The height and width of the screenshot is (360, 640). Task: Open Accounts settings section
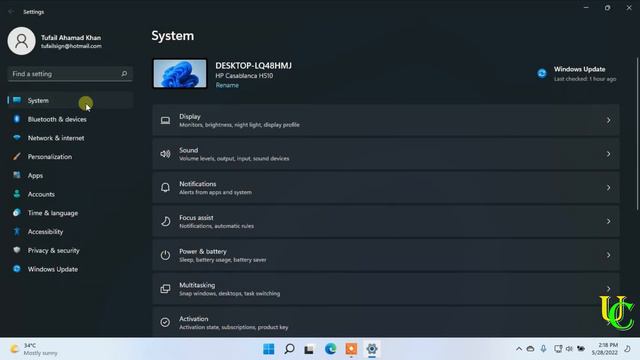click(70, 194)
